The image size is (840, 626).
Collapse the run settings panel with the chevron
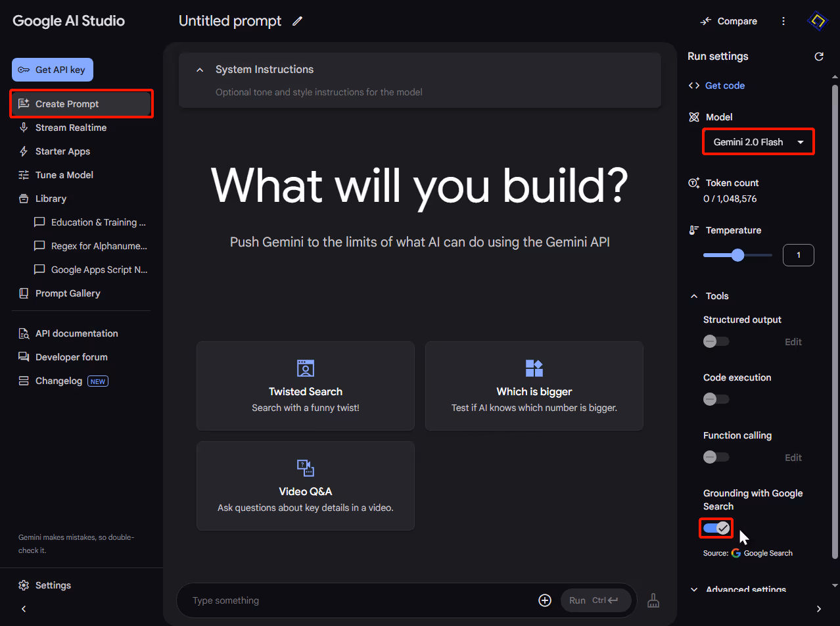(819, 609)
